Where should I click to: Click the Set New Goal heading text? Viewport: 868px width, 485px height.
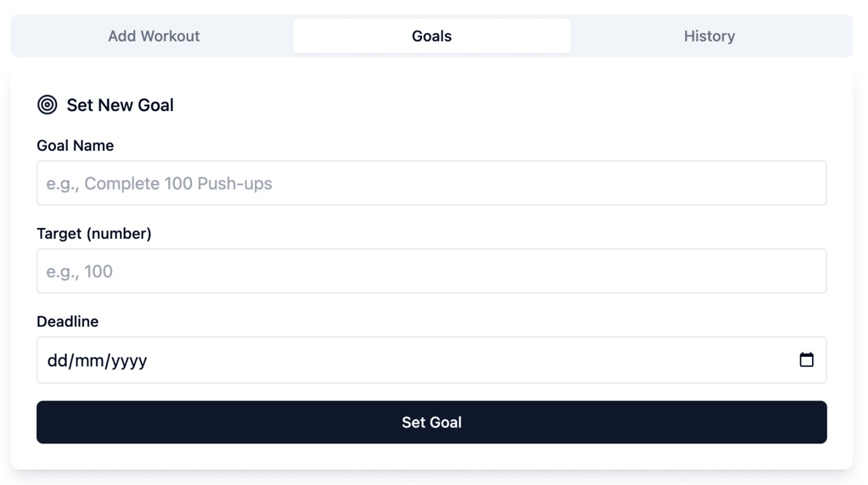point(120,105)
